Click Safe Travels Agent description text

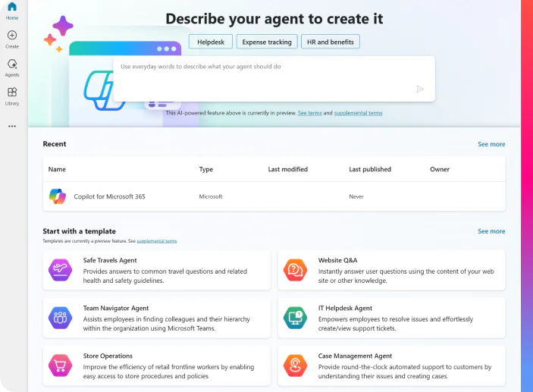coord(165,276)
